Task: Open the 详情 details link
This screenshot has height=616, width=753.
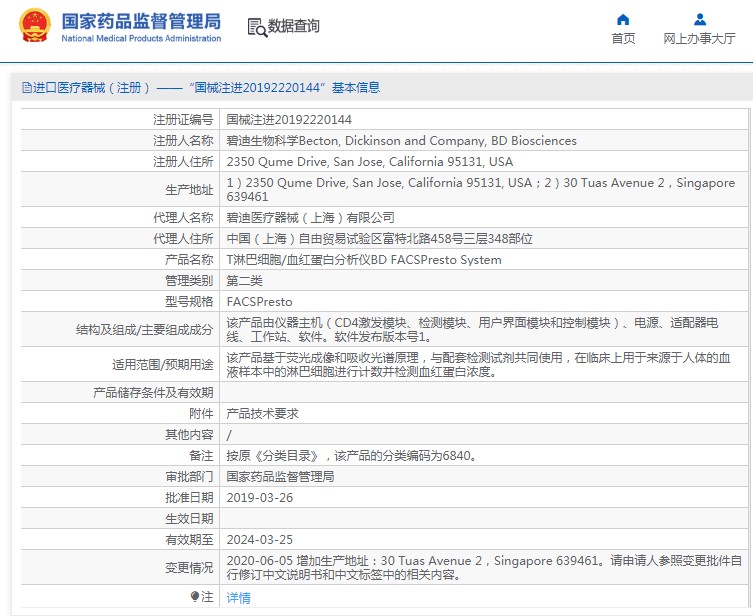Action: (238, 598)
